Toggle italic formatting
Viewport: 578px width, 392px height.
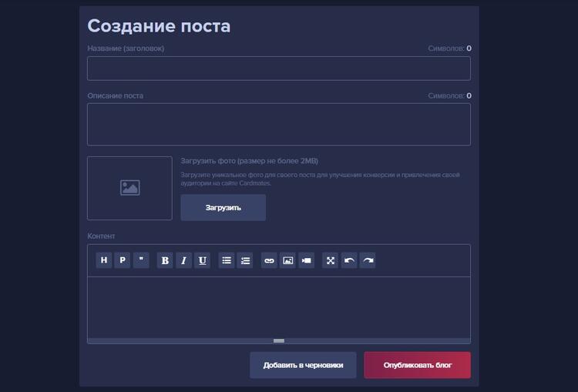pos(183,260)
